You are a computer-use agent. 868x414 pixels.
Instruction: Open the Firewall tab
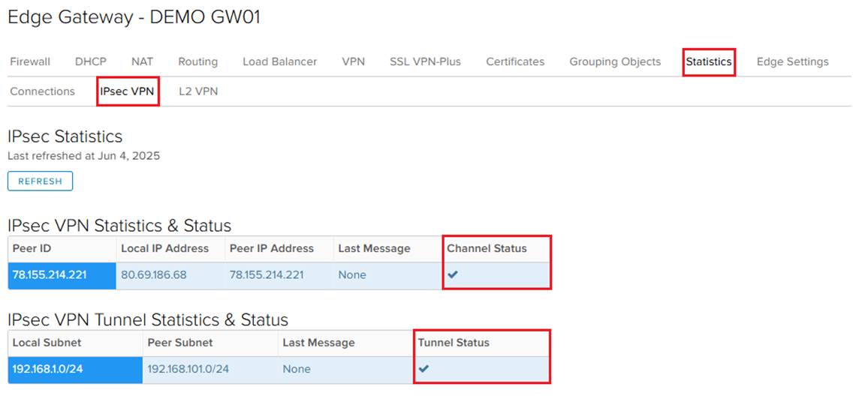[30, 61]
